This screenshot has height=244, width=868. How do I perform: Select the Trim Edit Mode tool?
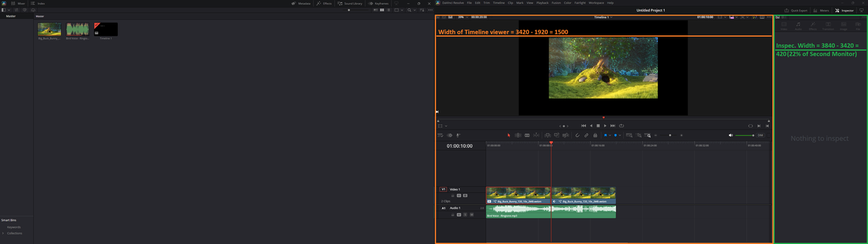tap(518, 136)
